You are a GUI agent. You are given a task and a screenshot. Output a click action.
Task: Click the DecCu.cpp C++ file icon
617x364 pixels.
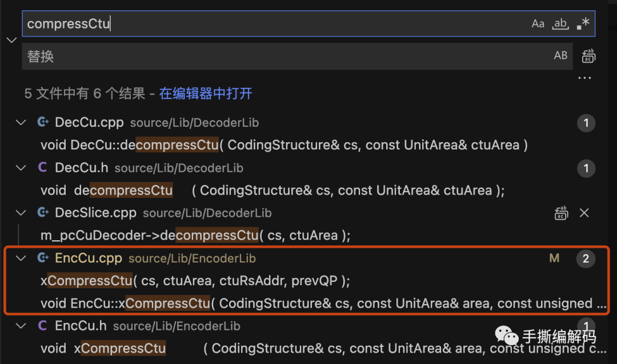42,122
